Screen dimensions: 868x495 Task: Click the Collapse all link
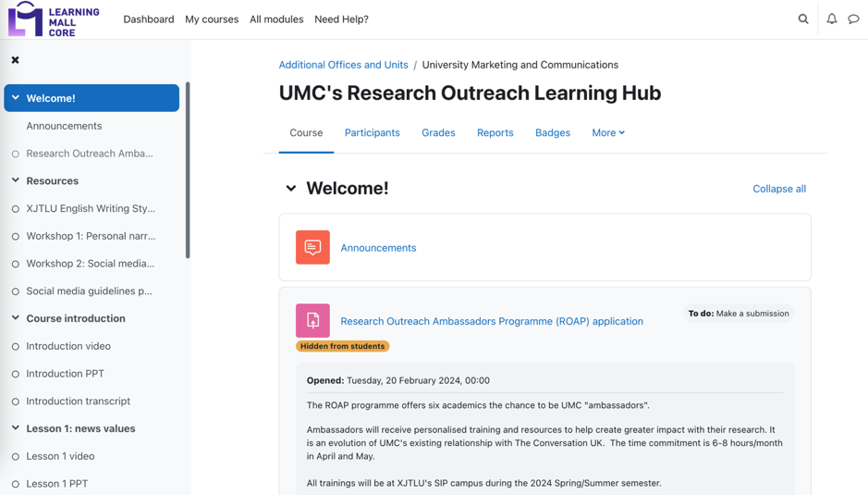[779, 189]
